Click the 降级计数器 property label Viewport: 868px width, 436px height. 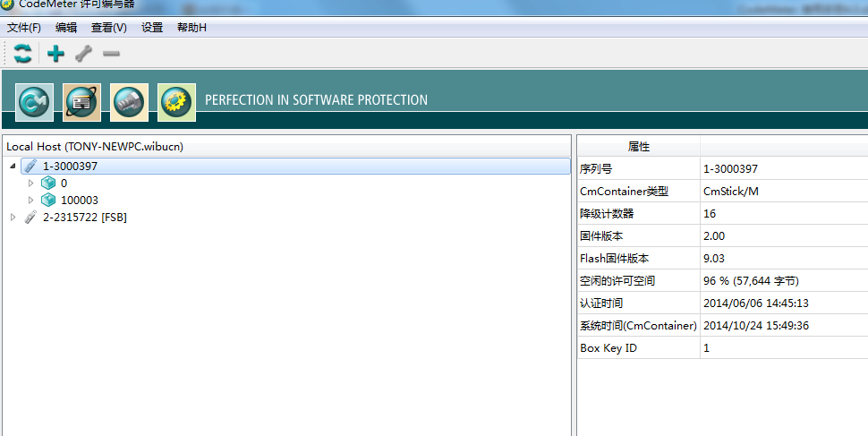click(x=607, y=213)
